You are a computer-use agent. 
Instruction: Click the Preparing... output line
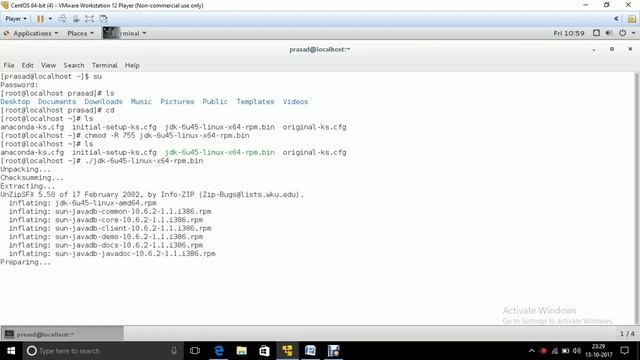pos(26,262)
